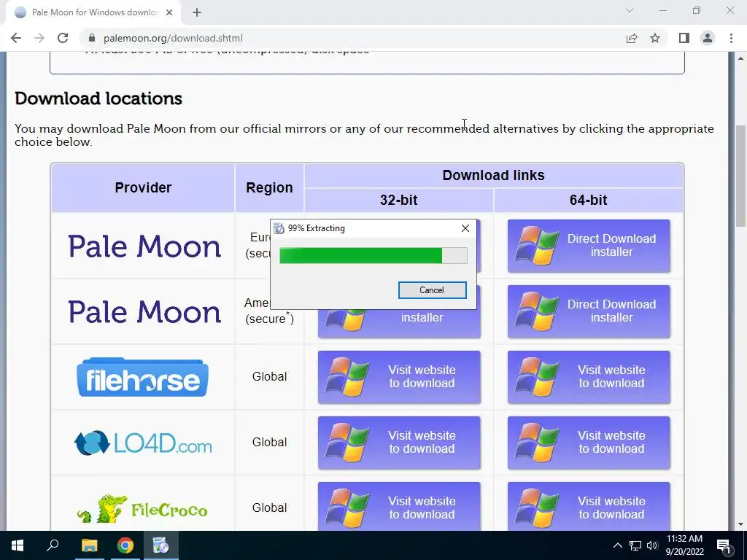Viewport: 747px width, 560px height.
Task: Europe 64-bit Direct Download installer button
Action: click(589, 246)
